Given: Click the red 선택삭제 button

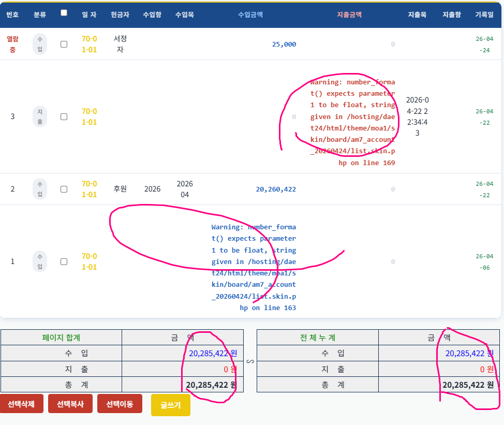Looking at the screenshot, I should [x=21, y=404].
